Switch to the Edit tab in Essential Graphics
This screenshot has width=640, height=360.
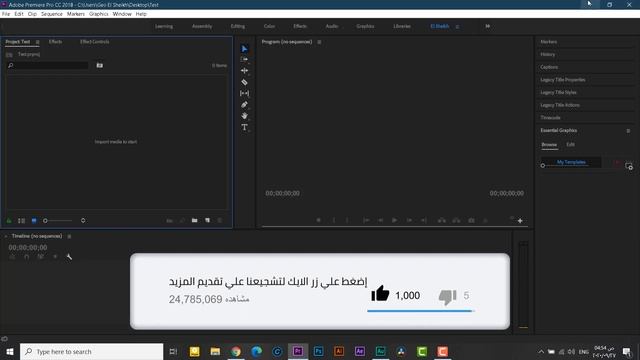click(x=571, y=144)
